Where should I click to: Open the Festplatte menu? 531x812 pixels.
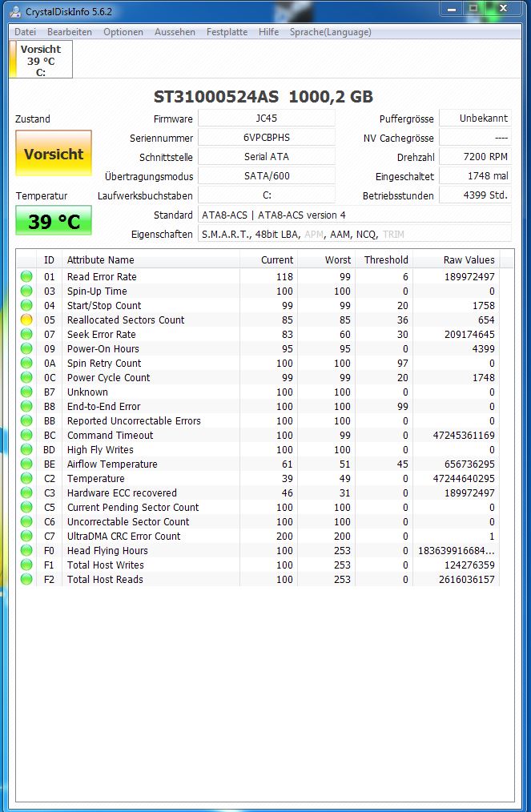tap(227, 32)
